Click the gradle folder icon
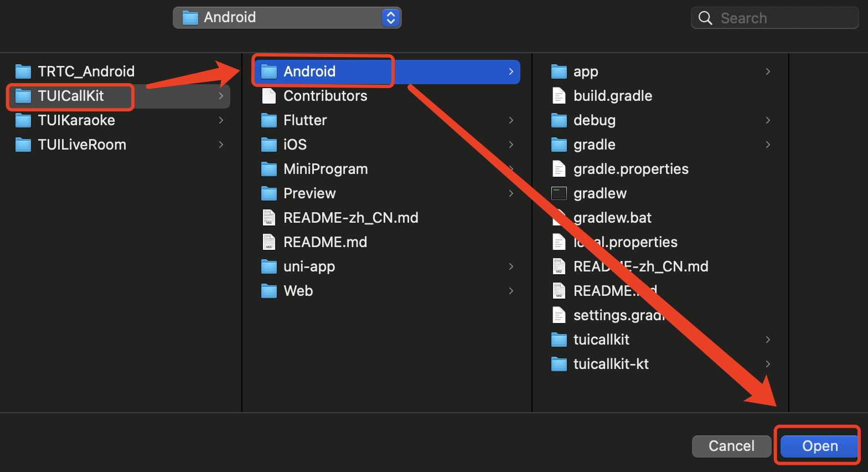The image size is (868, 472). (x=559, y=145)
